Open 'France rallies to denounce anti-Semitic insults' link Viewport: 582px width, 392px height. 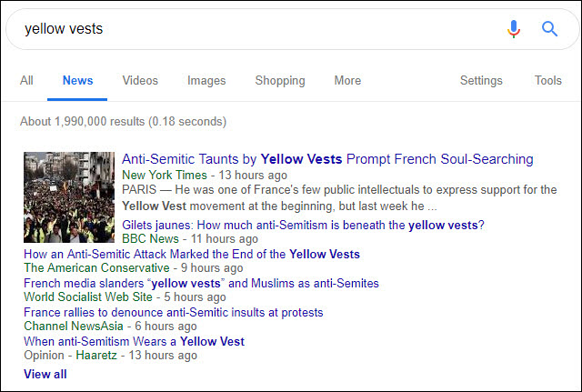(x=174, y=312)
